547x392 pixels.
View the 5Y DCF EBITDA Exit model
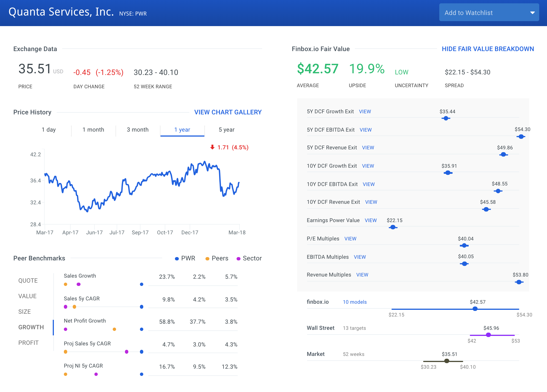[366, 130]
